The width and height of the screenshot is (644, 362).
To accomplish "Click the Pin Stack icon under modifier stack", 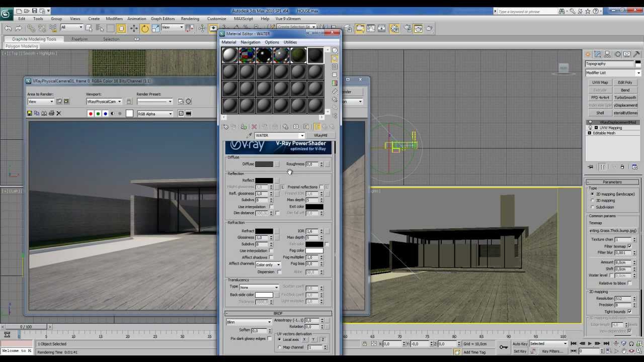I will coord(591,167).
